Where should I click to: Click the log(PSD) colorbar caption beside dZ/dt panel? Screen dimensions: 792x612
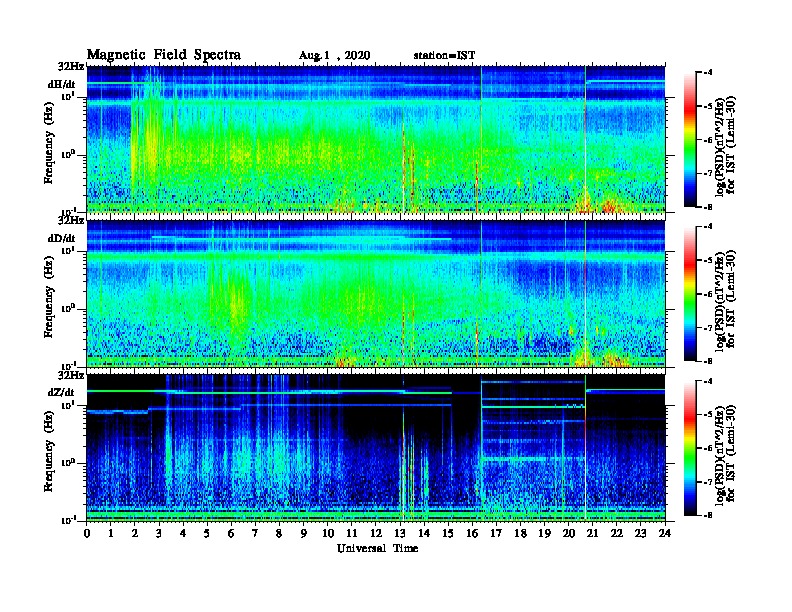(x=725, y=454)
